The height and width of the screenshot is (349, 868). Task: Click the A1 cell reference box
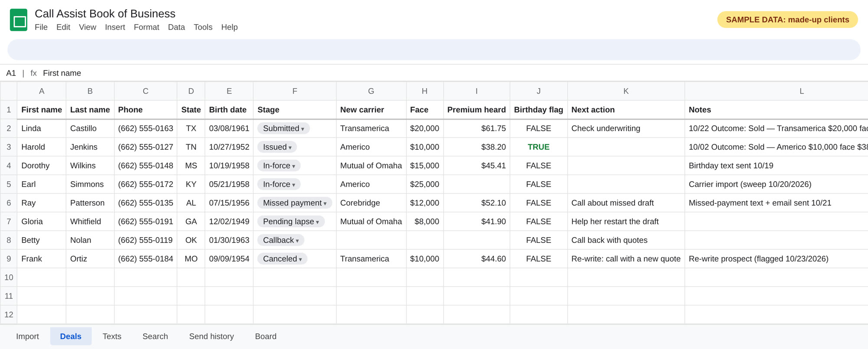tap(11, 73)
